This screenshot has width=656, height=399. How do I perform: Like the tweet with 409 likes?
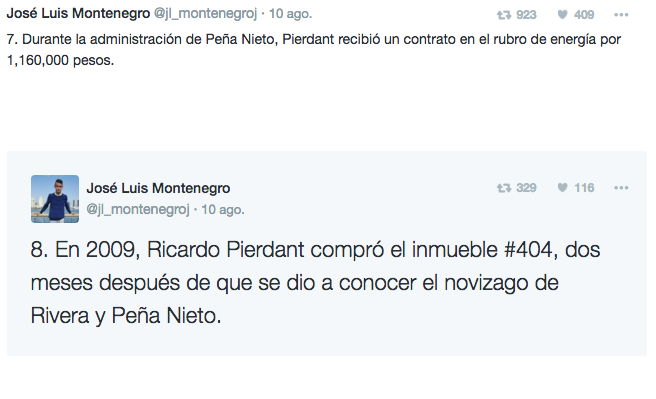click(x=563, y=15)
